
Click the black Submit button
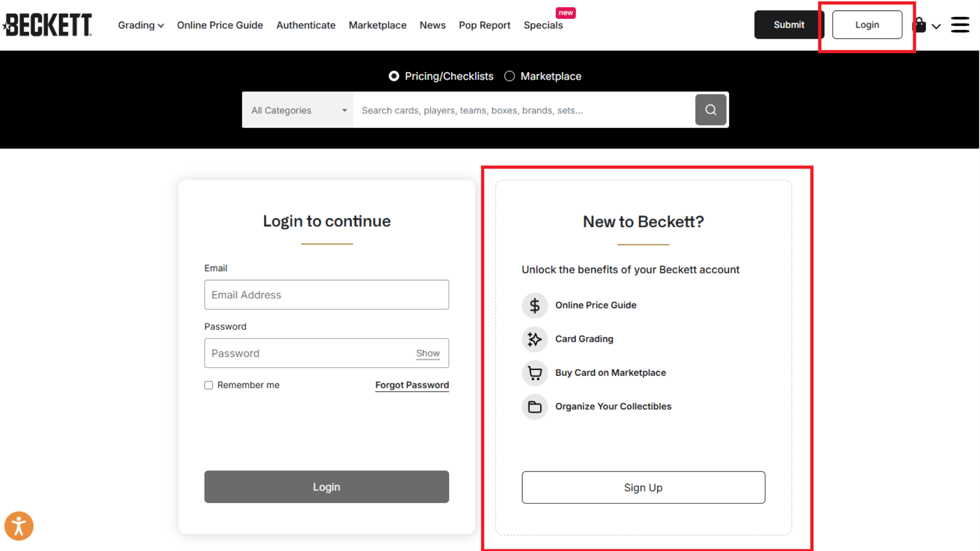(789, 25)
